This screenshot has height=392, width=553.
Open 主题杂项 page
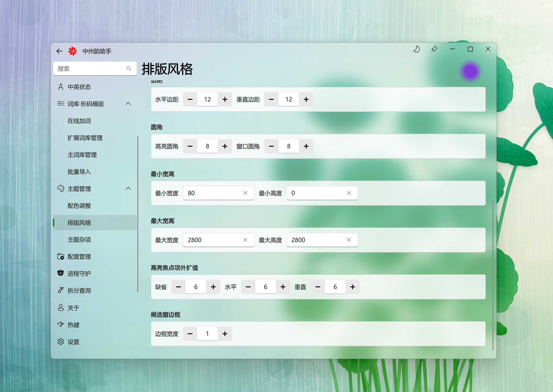click(79, 240)
